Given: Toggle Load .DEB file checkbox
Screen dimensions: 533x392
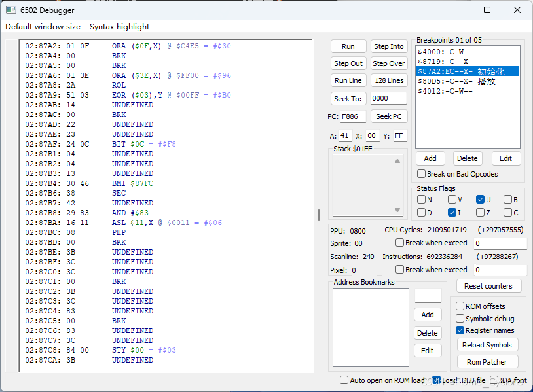Looking at the screenshot, I should [x=437, y=380].
